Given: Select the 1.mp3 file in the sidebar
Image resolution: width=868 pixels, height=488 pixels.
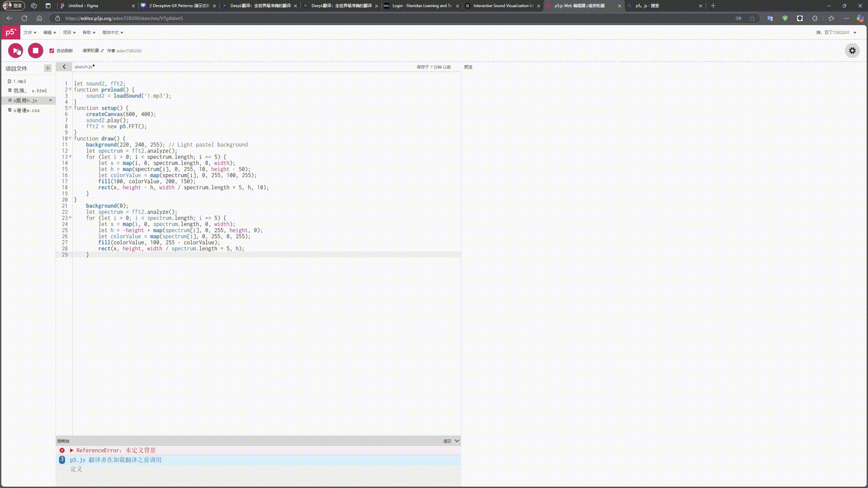Looking at the screenshot, I should point(19,81).
